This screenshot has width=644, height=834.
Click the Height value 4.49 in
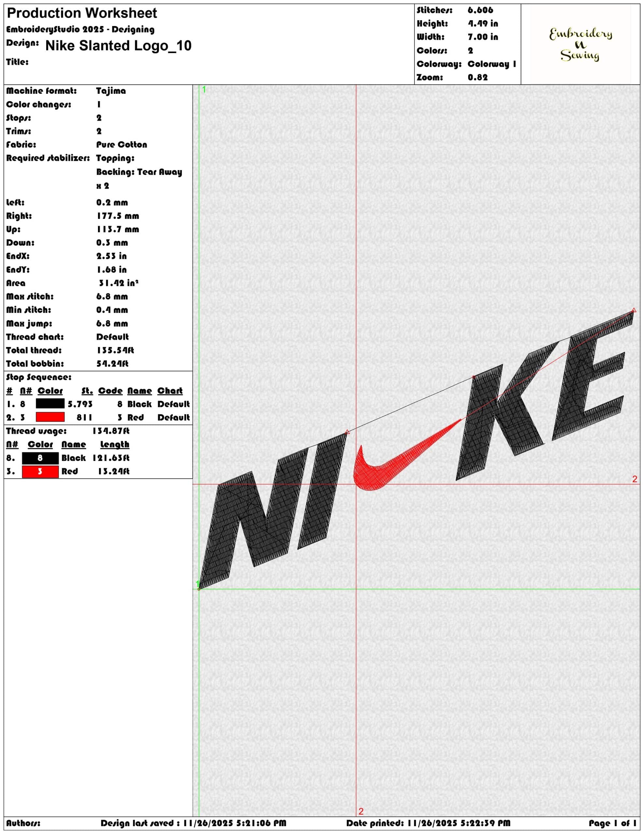(483, 24)
